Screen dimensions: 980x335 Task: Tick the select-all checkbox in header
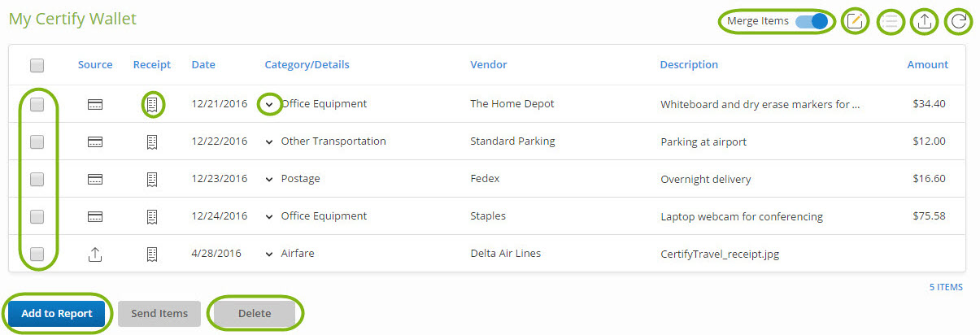(37, 65)
